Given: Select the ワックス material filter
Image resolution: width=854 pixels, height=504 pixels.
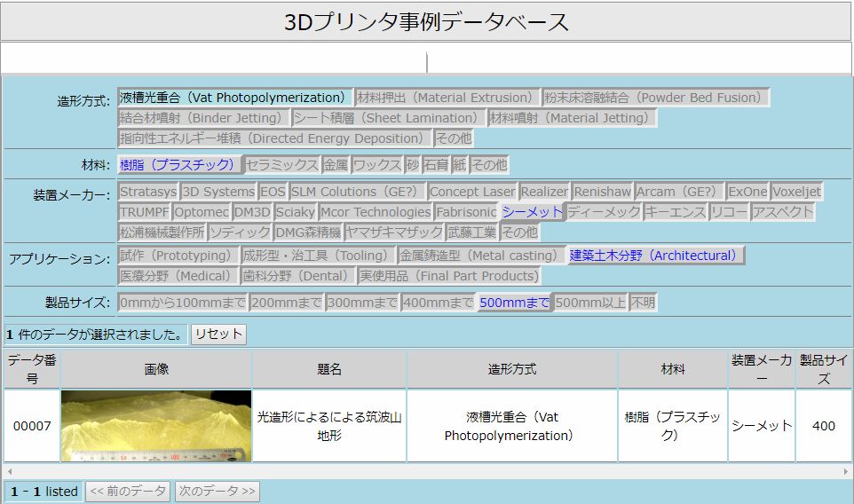Looking at the screenshot, I should pyautogui.click(x=377, y=164).
